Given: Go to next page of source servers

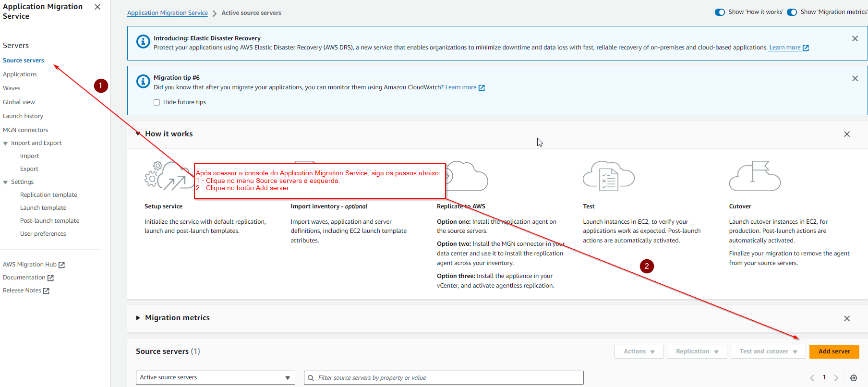Looking at the screenshot, I should [836, 378].
